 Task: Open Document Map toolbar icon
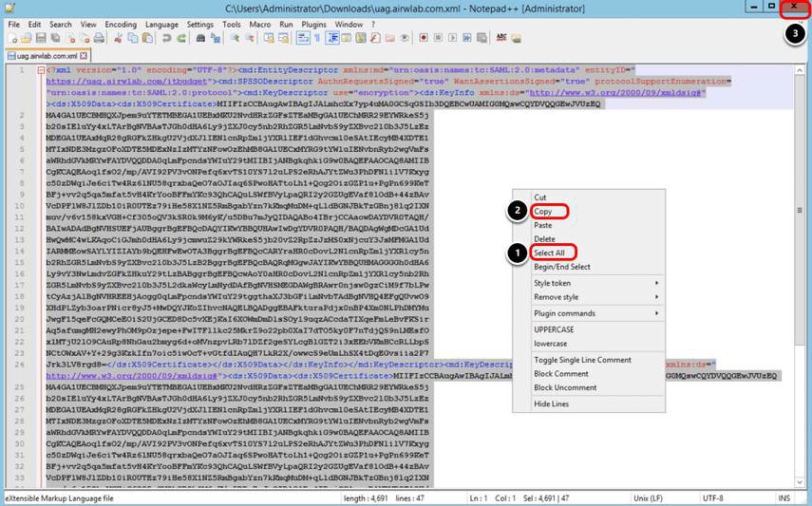[361, 38]
